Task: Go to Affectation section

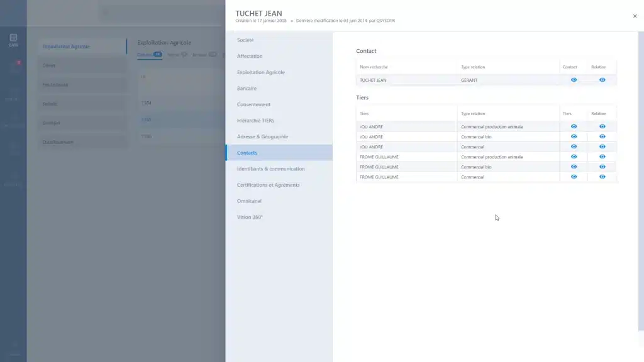Action: (250, 57)
